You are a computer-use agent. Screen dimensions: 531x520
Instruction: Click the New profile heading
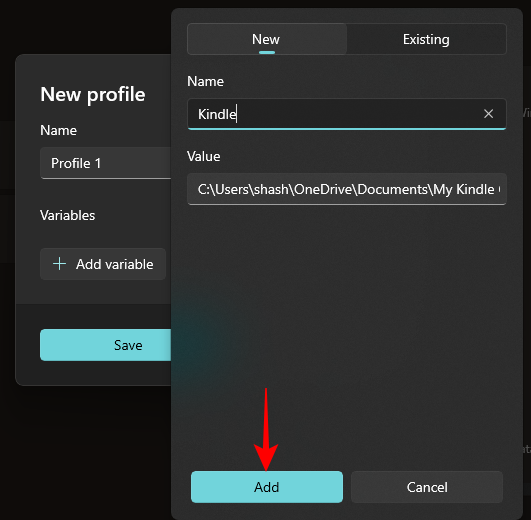(x=93, y=94)
